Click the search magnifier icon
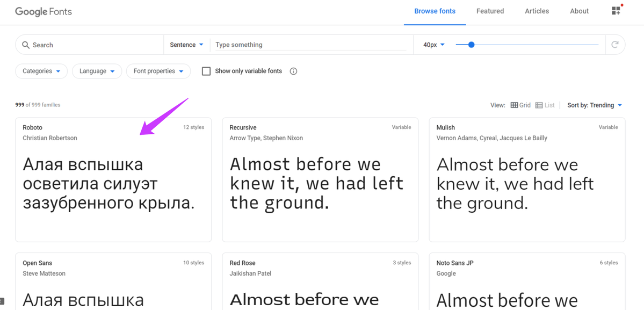This screenshot has width=644, height=310. pos(26,45)
